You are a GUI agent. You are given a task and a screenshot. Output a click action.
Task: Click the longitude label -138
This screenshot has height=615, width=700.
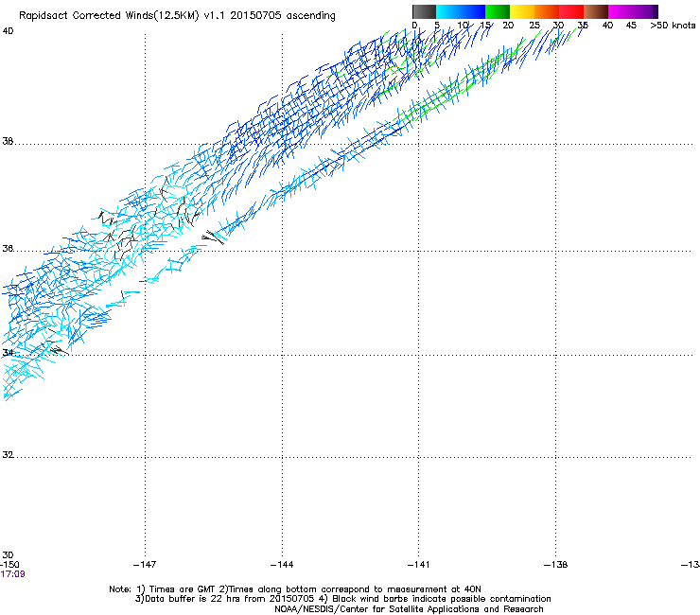click(555, 565)
